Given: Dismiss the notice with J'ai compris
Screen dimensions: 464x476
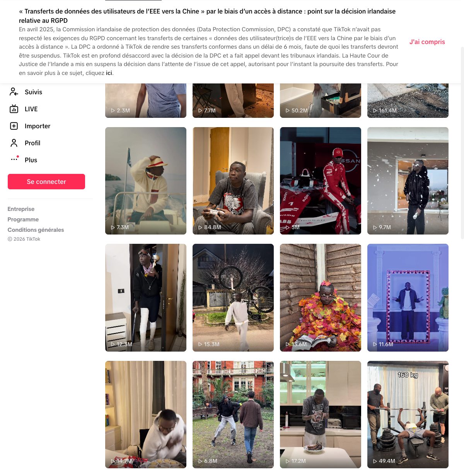Looking at the screenshot, I should pos(427,42).
